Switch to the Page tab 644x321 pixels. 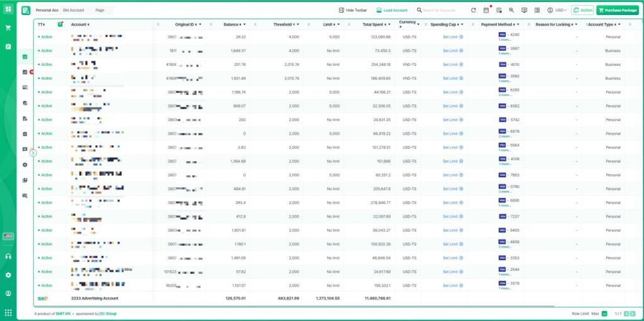point(100,10)
